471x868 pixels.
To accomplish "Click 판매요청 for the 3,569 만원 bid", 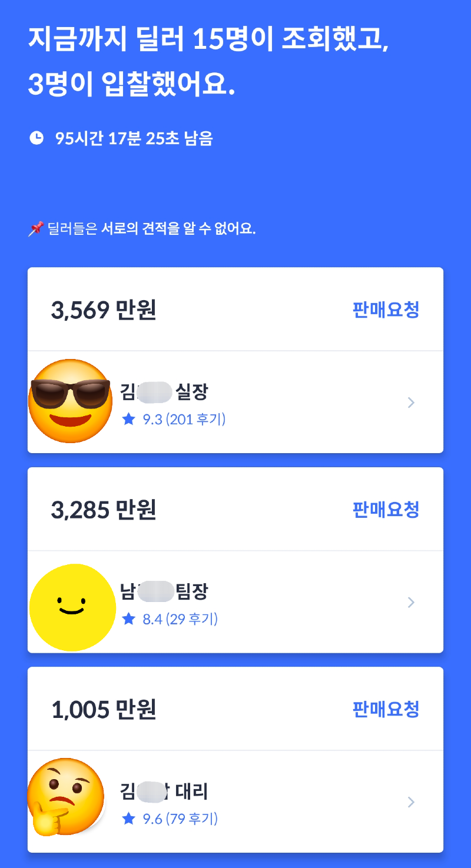I will point(386,310).
